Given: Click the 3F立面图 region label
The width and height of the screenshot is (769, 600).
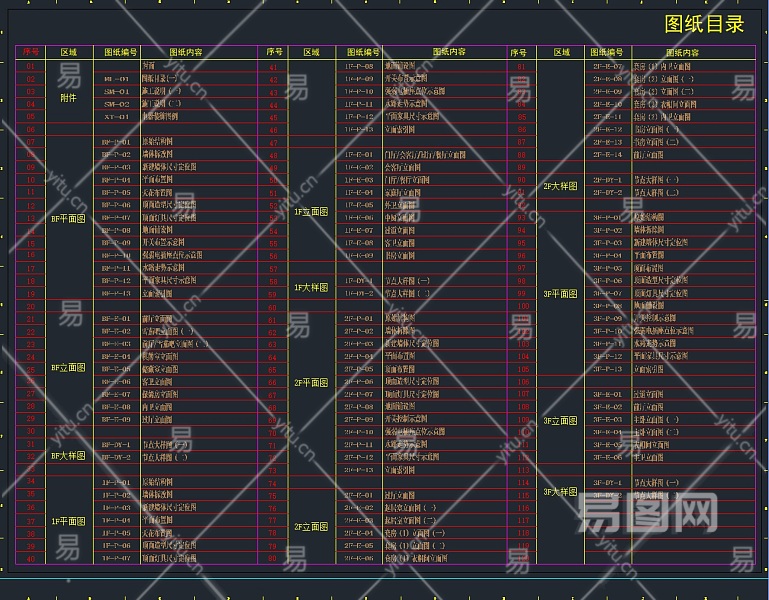Looking at the screenshot, I should (560, 421).
